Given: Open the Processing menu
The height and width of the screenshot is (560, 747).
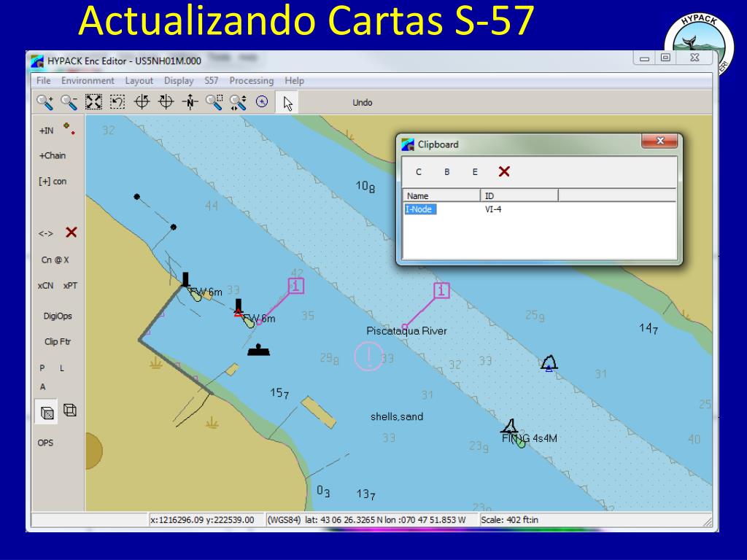Looking at the screenshot, I should 252,81.
